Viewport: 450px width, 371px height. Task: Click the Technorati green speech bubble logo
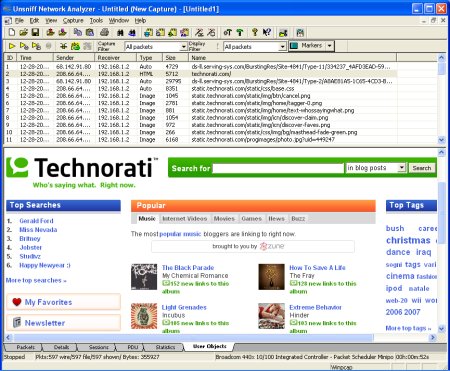click(17, 167)
